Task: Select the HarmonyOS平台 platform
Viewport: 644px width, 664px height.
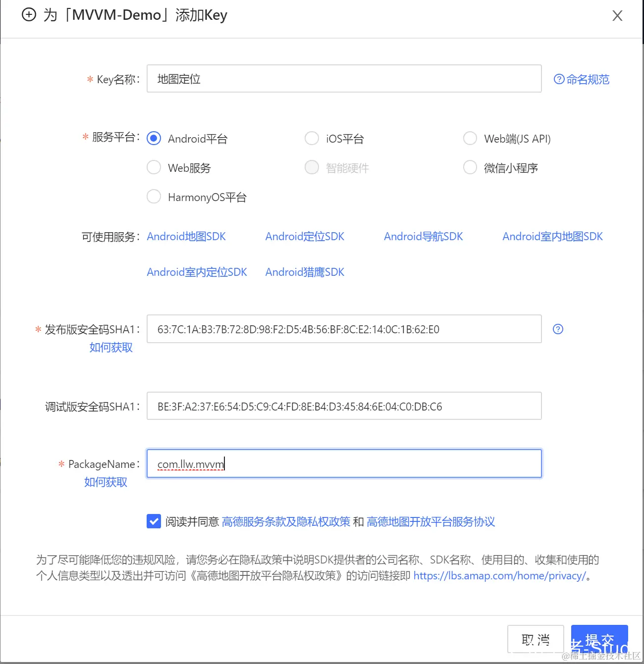Action: (154, 197)
